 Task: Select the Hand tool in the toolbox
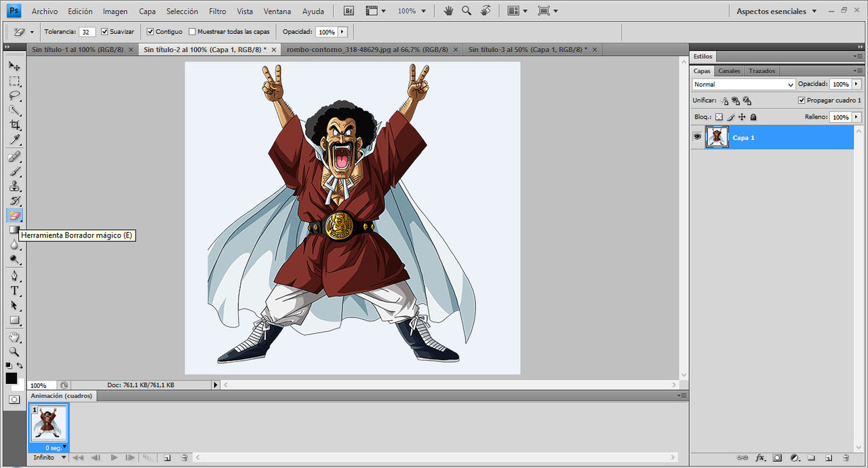tap(14, 337)
